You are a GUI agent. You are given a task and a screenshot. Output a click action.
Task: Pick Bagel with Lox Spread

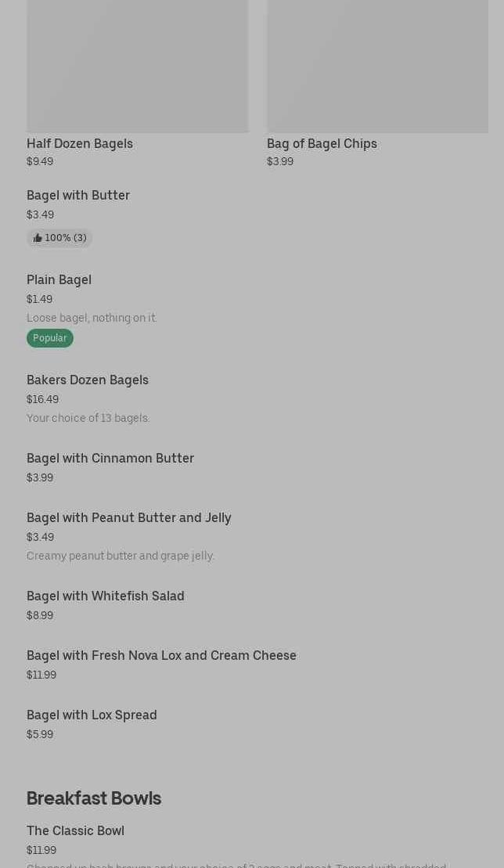[x=92, y=715]
